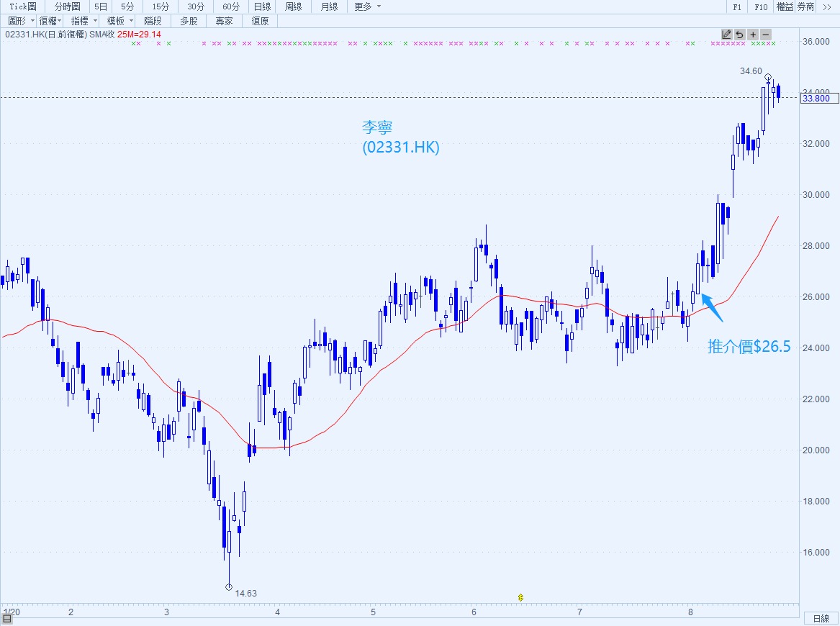Switch to Tick圖 view

(22, 6)
